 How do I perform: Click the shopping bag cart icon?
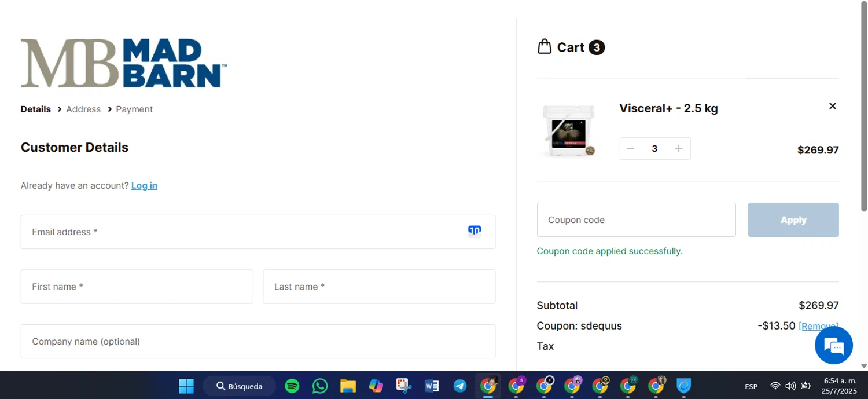[x=544, y=46]
